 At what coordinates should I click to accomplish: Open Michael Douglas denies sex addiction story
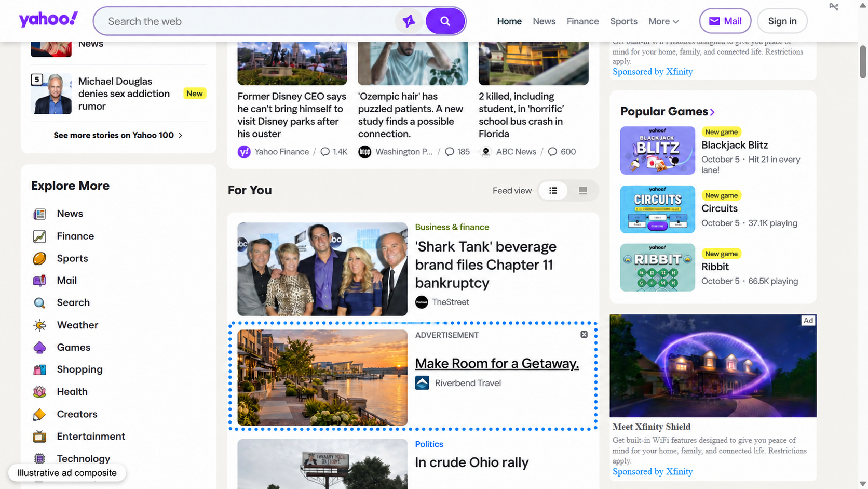coord(124,94)
